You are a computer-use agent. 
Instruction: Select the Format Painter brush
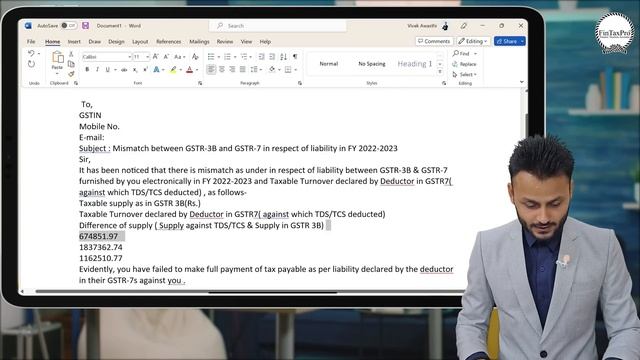(x=71, y=74)
